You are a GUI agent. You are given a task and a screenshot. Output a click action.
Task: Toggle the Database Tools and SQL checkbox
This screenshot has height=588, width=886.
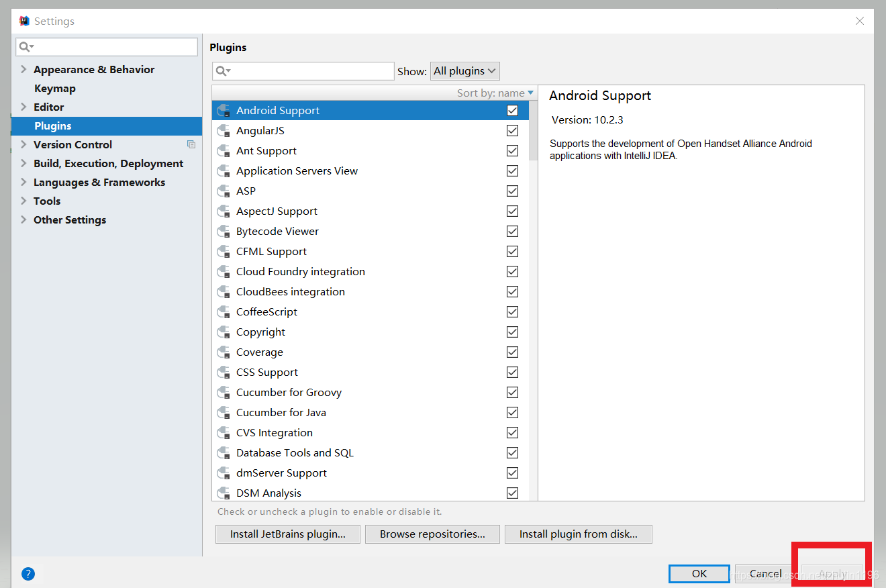[513, 453]
